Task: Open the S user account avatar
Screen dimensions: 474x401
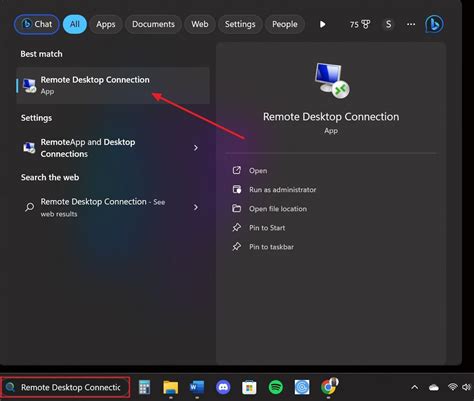Action: click(x=388, y=24)
